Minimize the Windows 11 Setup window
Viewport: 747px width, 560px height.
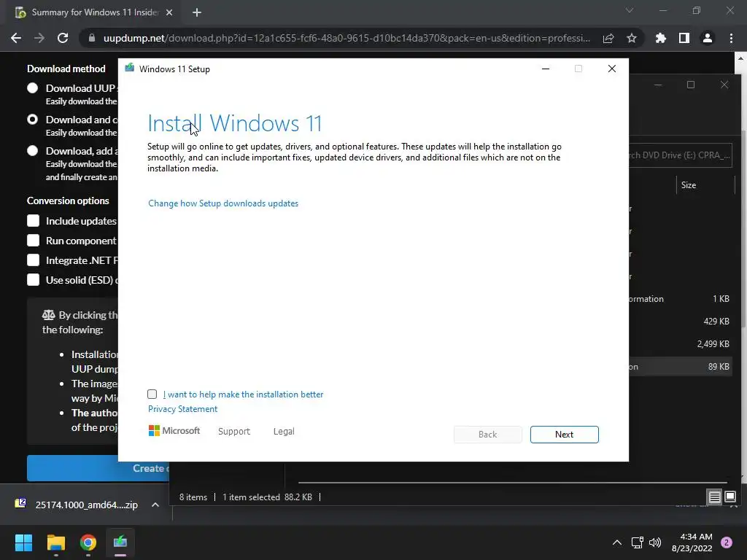pyautogui.click(x=546, y=69)
